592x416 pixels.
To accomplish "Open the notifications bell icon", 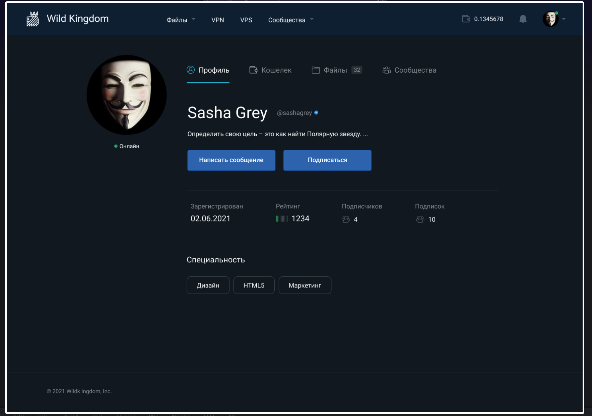I will point(523,19).
